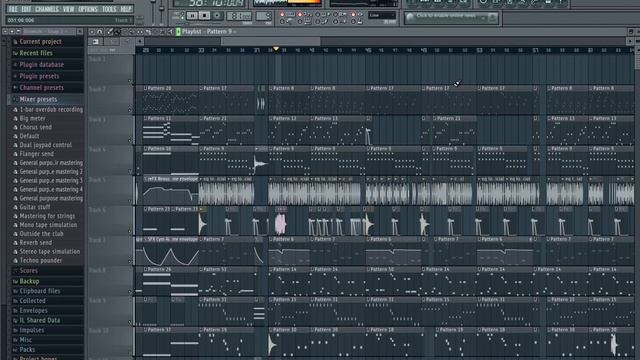The height and width of the screenshot is (360, 640).
Task: Select the paint brush tool in playlist
Action: [118, 31]
